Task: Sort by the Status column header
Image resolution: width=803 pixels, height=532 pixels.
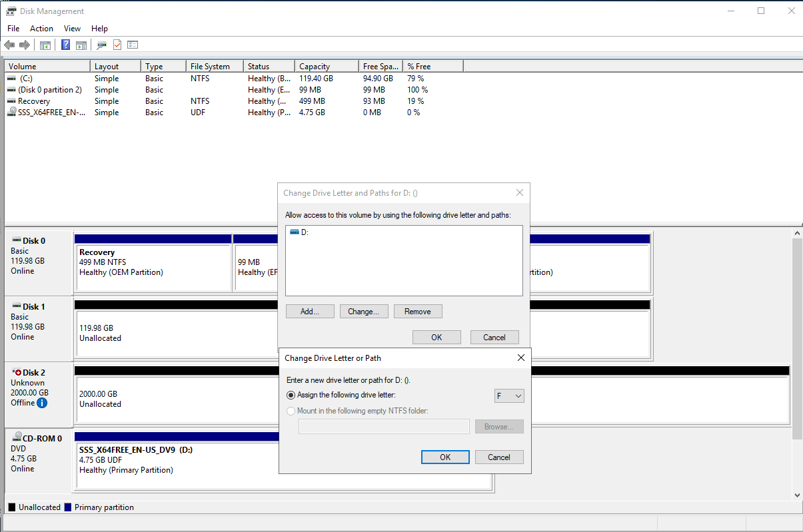Action: click(x=269, y=66)
